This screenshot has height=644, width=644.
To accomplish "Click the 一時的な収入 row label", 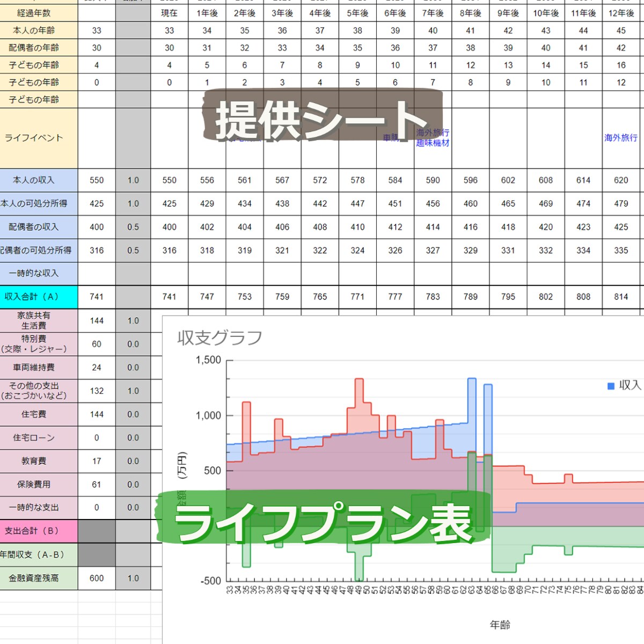I will (x=34, y=273).
